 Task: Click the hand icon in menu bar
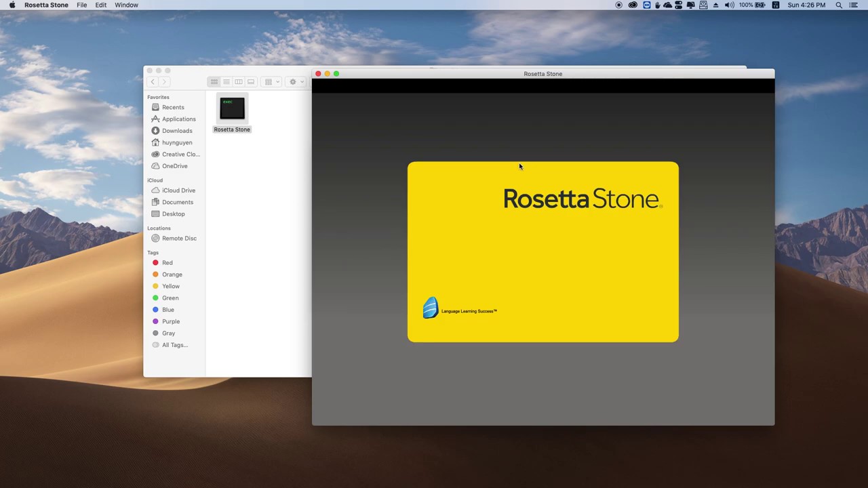(x=657, y=5)
